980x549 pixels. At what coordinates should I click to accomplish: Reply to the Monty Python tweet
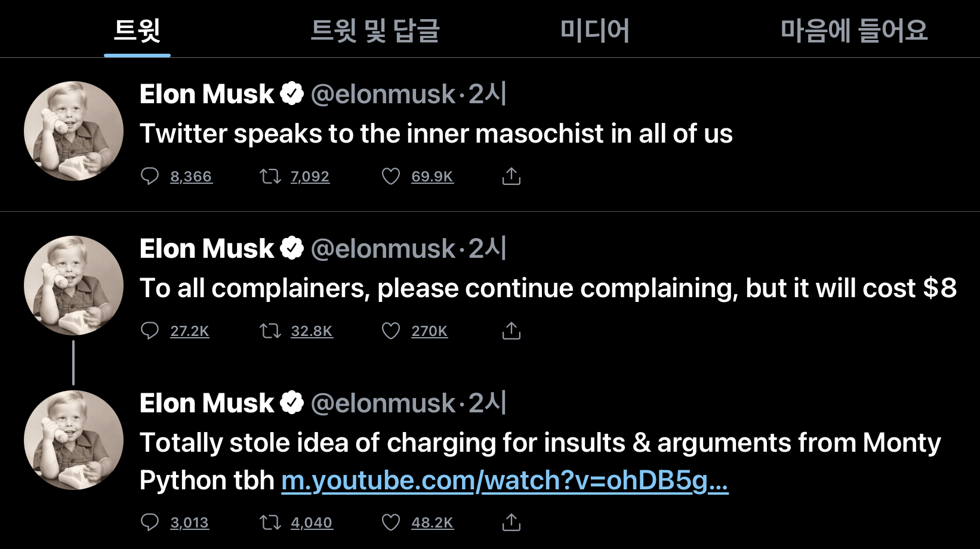click(149, 522)
